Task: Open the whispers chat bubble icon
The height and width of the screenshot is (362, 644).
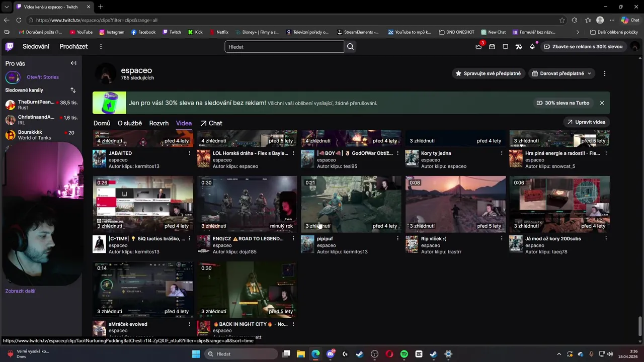Action: 505,47
